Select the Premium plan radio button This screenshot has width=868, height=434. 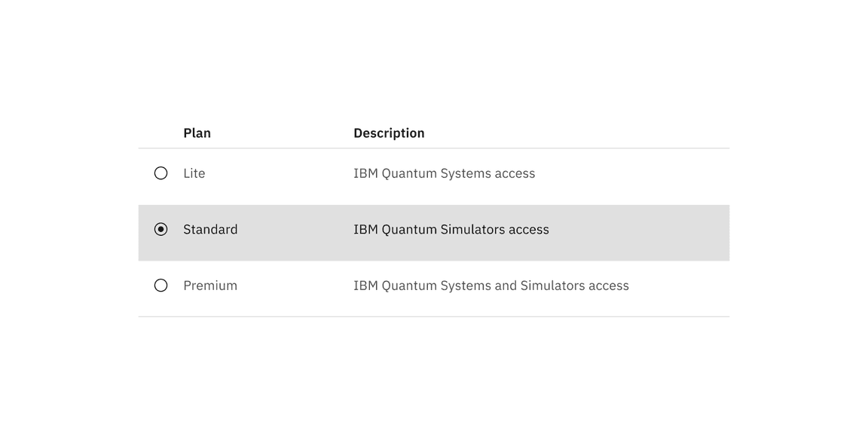click(160, 285)
